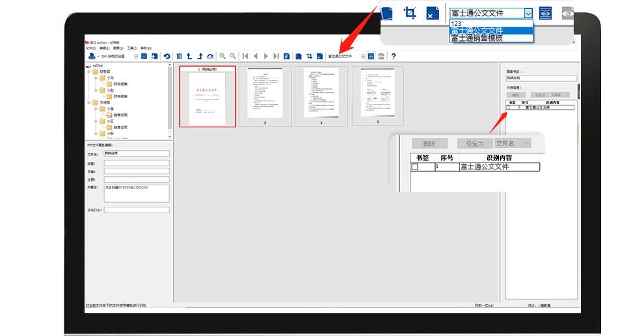This screenshot has width=644, height=336.
Task: Click the 设定为 button in right panel
Action: 540,95
